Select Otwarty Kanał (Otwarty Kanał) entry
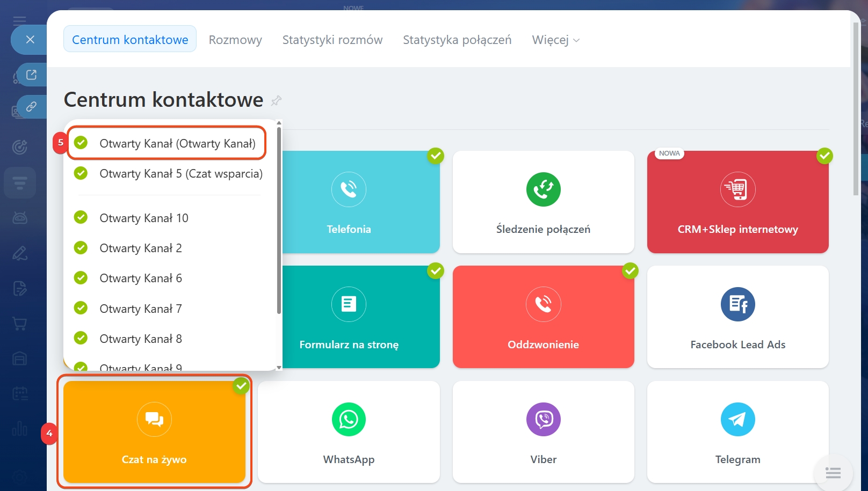 (x=177, y=143)
